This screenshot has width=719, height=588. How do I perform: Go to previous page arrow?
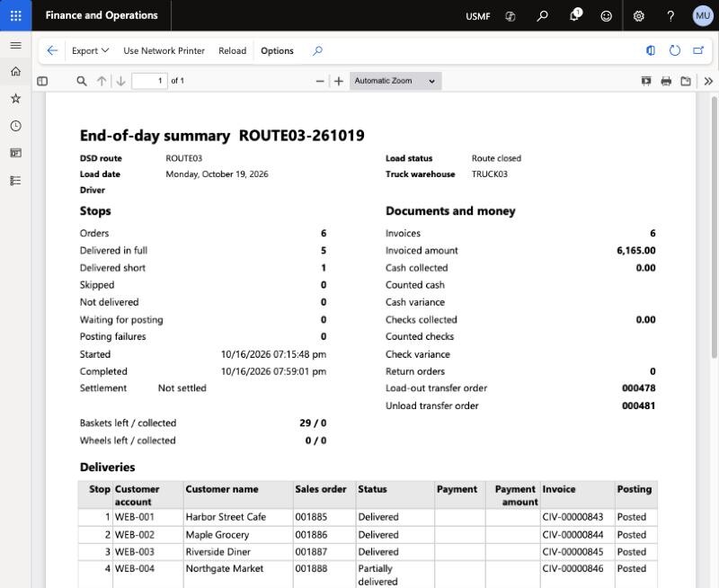coord(102,81)
